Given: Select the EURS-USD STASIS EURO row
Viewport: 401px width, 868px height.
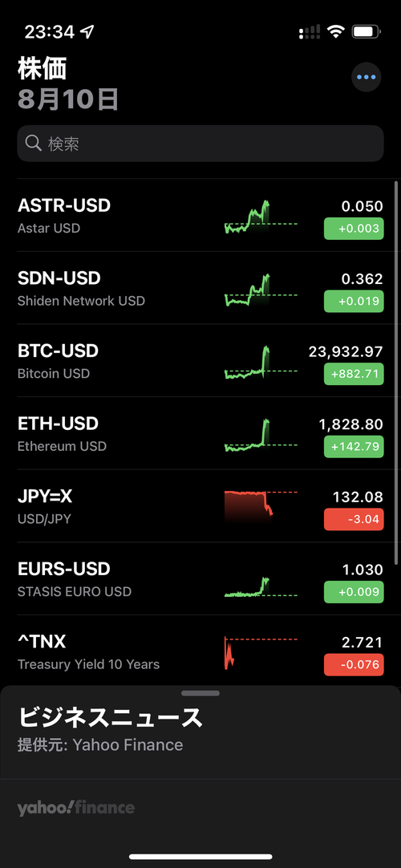Looking at the screenshot, I should pyautogui.click(x=200, y=578).
